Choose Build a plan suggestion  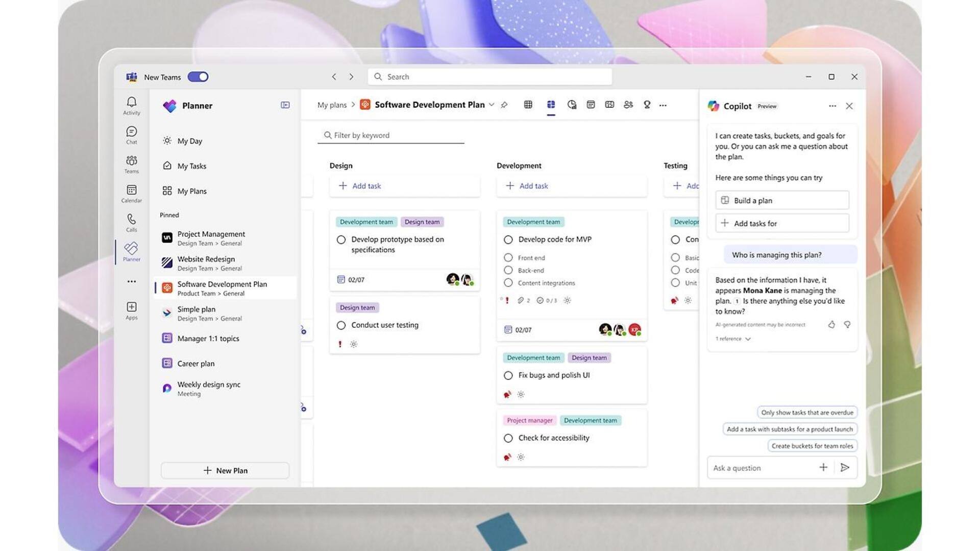(782, 200)
